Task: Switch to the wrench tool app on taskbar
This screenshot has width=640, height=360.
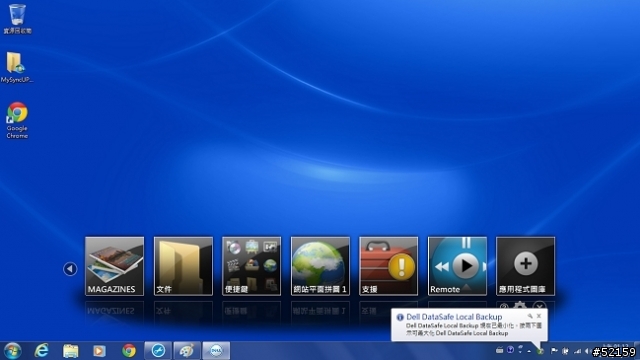Action: coord(158,351)
